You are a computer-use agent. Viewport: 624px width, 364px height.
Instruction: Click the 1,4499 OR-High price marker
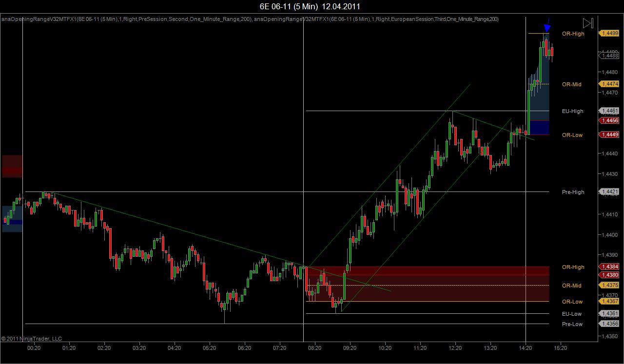click(608, 33)
